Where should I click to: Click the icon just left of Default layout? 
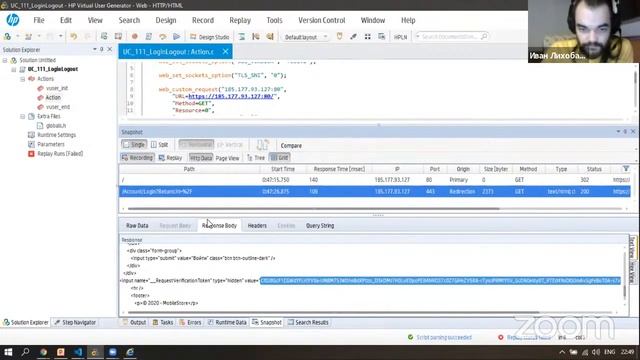pyautogui.click(x=270, y=37)
